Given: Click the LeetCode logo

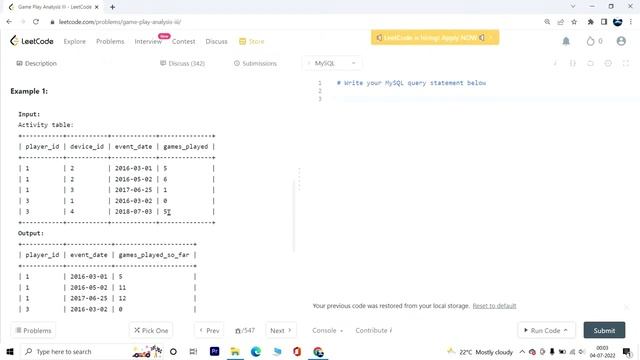Looking at the screenshot, I should pos(32,41).
